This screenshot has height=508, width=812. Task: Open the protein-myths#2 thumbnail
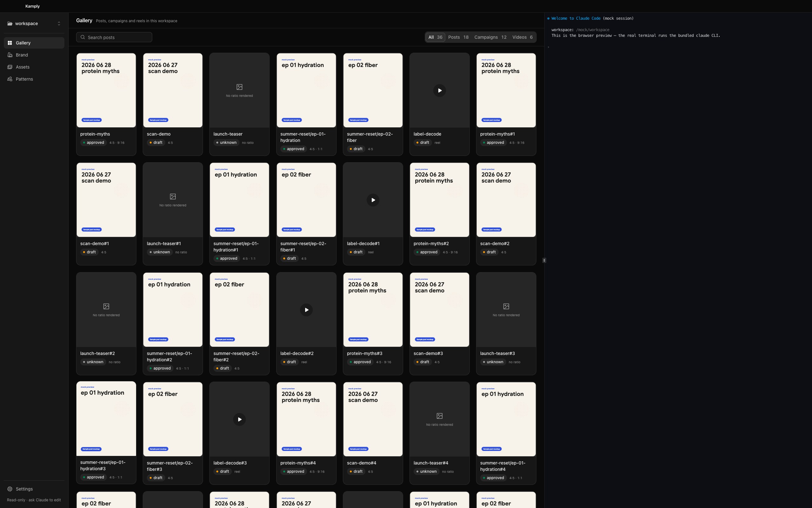coord(440,200)
